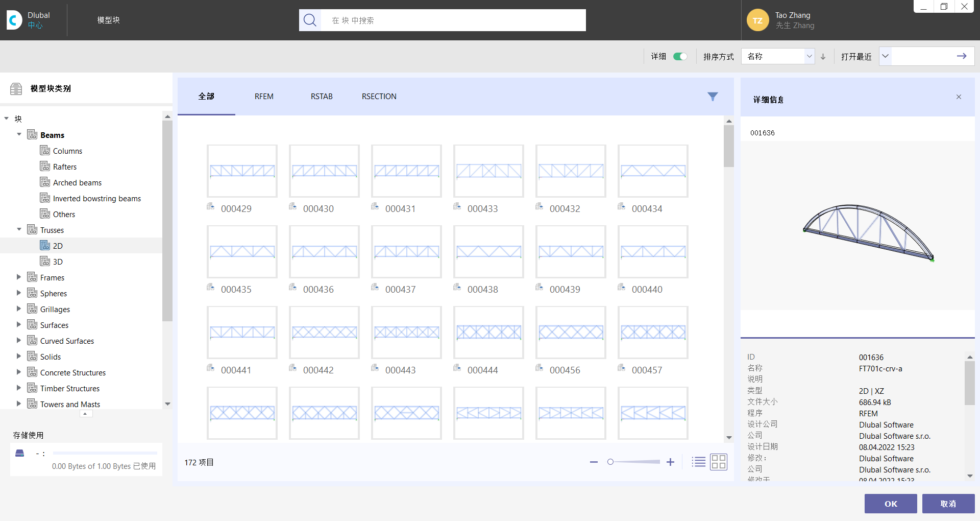This screenshot has height=521, width=980.
Task: Click the Timber Structures category icon
Action: tap(32, 388)
